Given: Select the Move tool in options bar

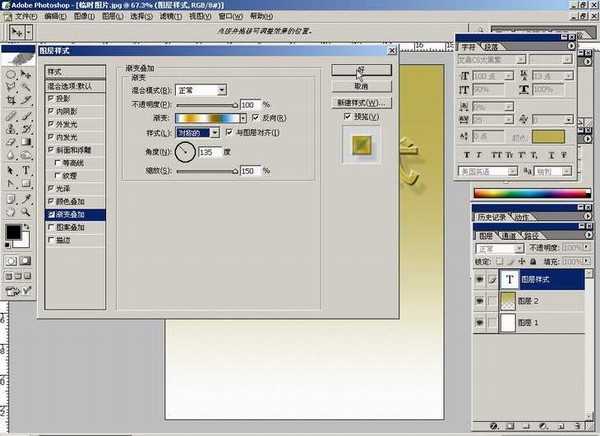Looking at the screenshot, I should pyautogui.click(x=18, y=33).
